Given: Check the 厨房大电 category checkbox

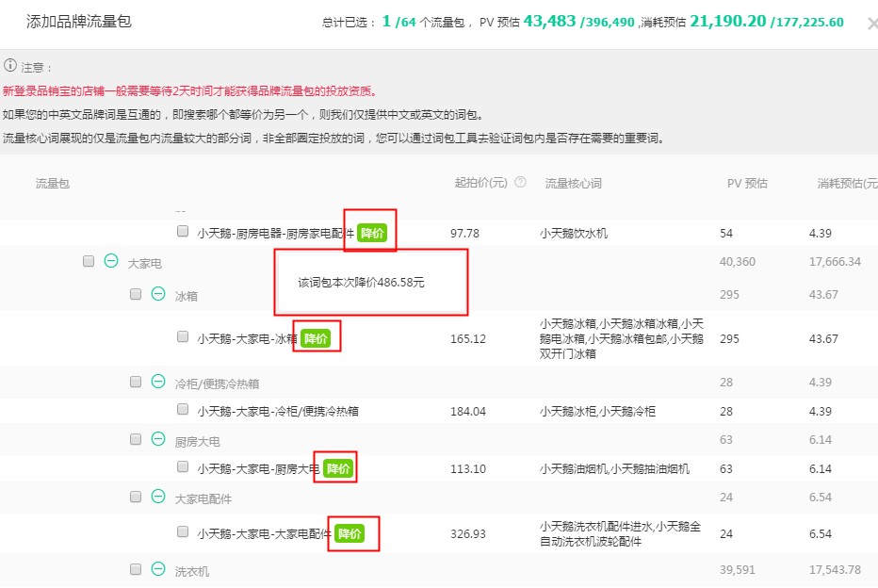Looking at the screenshot, I should 136,439.
